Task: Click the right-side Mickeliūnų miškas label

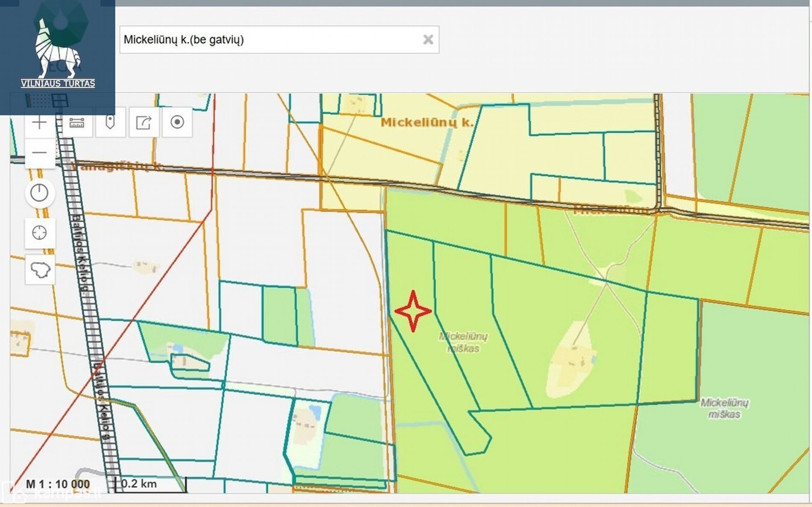Action: click(x=724, y=408)
